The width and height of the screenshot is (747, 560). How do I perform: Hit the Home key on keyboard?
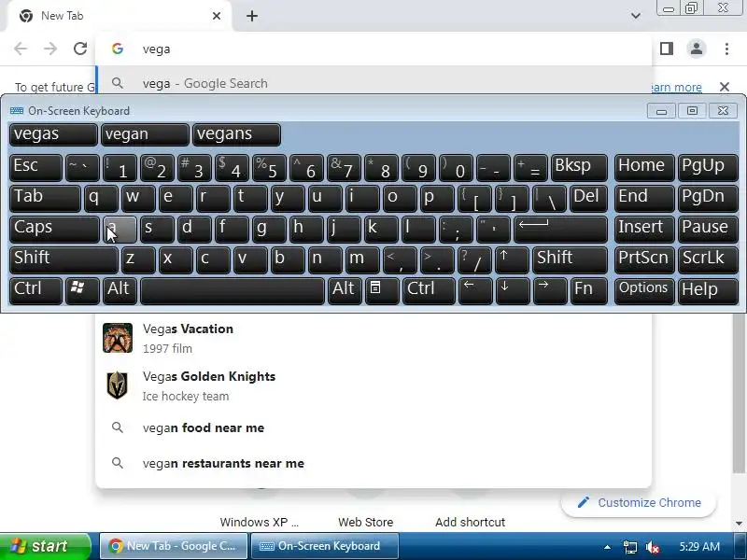click(644, 168)
